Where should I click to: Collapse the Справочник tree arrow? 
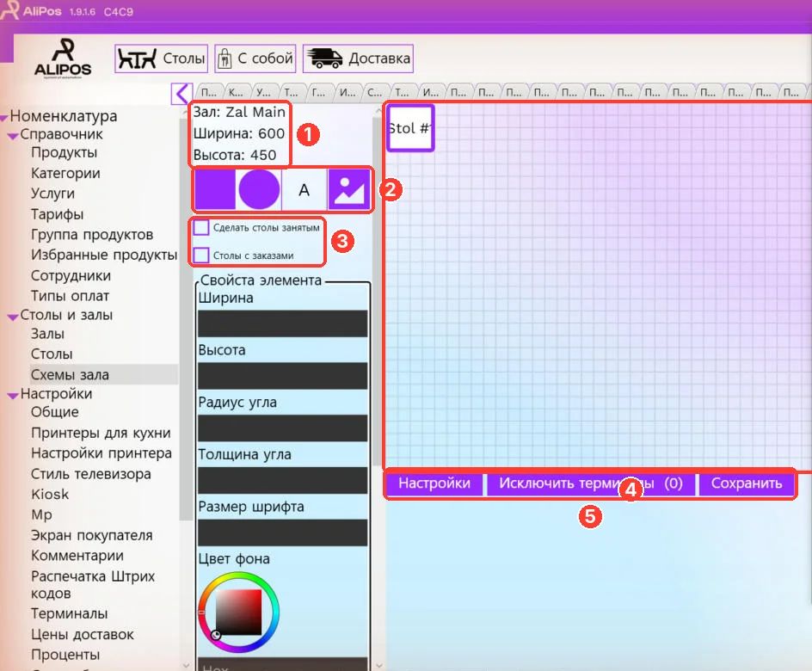(13, 136)
